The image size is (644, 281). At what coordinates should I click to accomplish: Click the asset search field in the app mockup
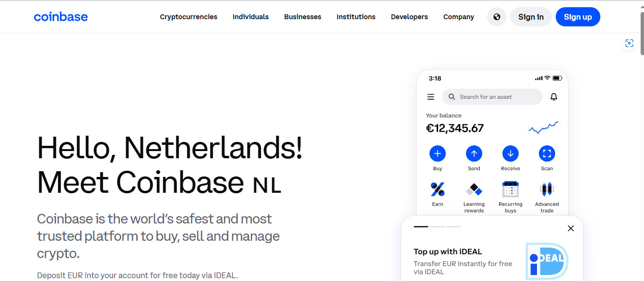click(492, 96)
